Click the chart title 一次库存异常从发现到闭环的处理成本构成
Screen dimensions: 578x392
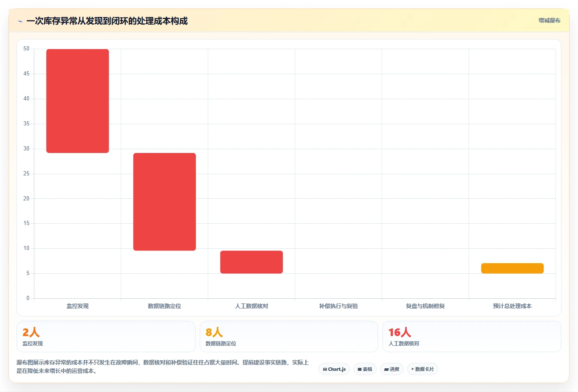pyautogui.click(x=107, y=21)
